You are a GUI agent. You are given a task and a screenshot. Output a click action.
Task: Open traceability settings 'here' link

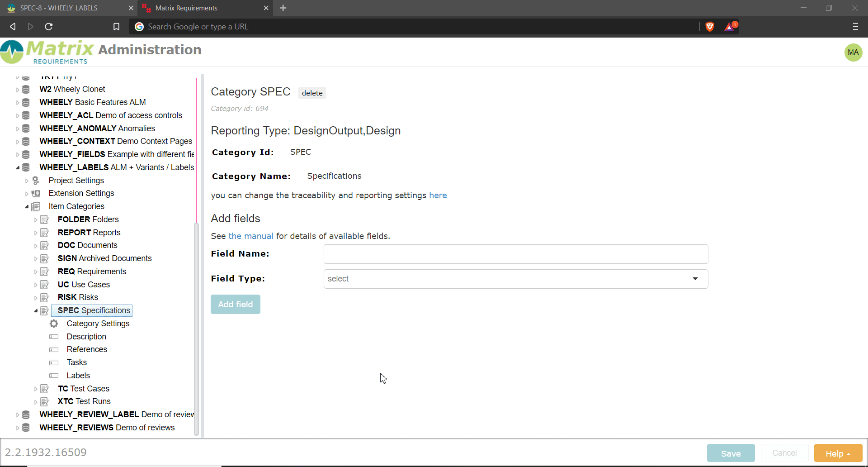(x=438, y=195)
